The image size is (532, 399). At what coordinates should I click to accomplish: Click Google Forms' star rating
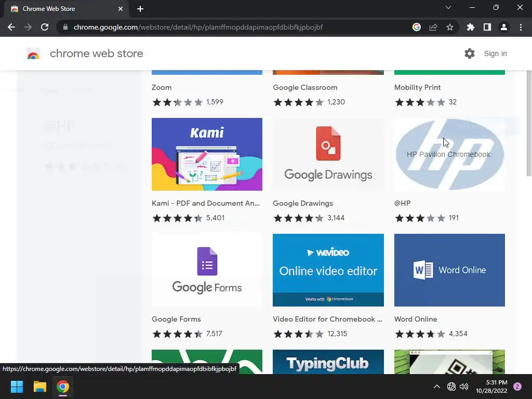(178, 334)
